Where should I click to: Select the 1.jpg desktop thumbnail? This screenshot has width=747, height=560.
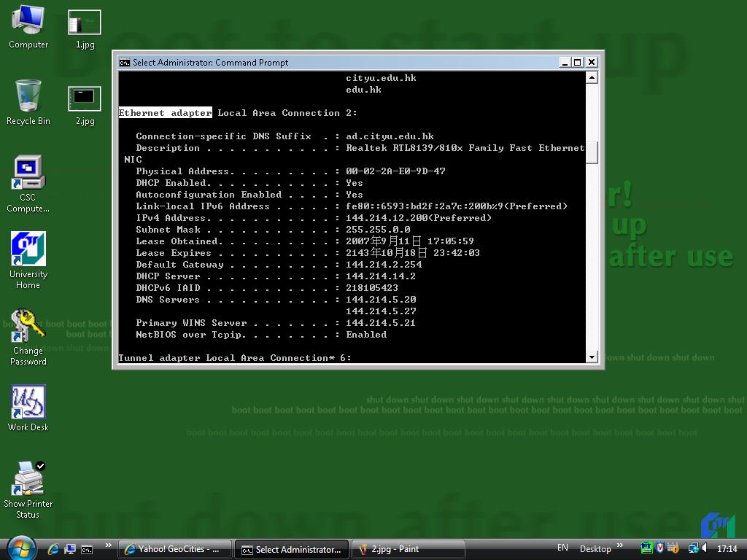[x=85, y=23]
